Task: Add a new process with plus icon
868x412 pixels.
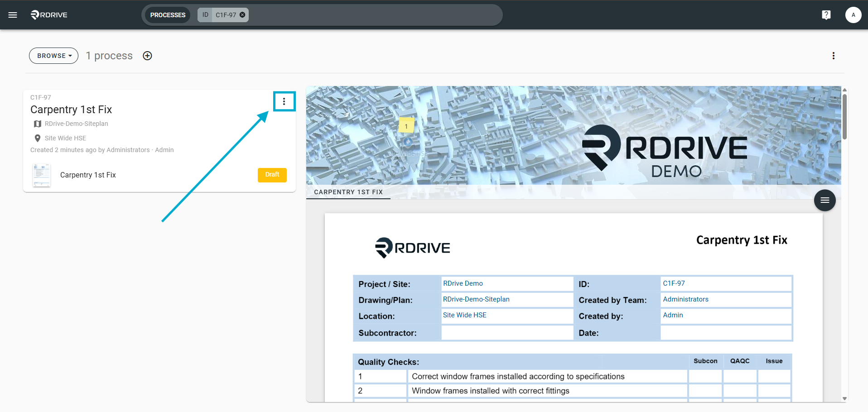Action: [147, 56]
